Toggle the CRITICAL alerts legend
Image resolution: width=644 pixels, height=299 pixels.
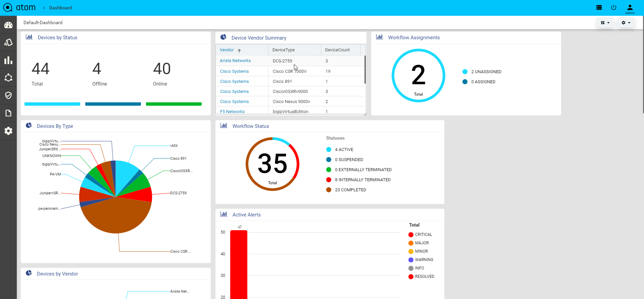coord(420,235)
